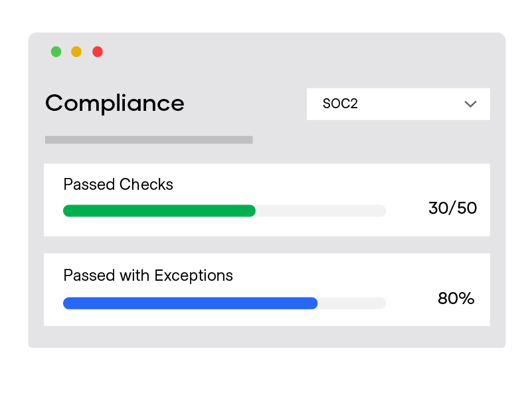Click the unfilled Passed with Exceptions bar track

(x=352, y=303)
